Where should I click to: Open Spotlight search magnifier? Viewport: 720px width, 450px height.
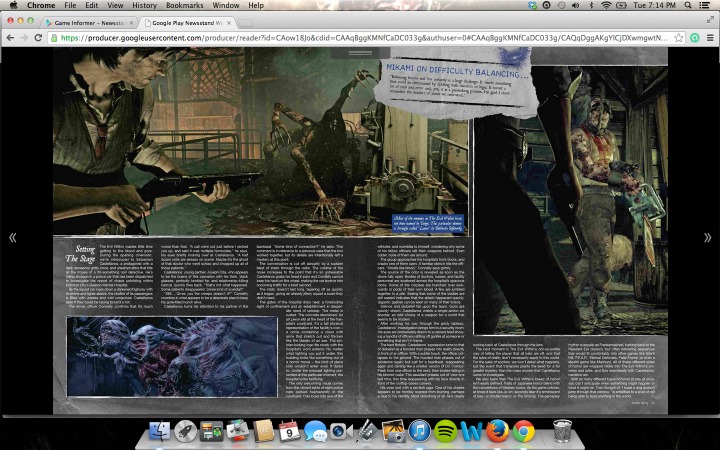[688, 5]
